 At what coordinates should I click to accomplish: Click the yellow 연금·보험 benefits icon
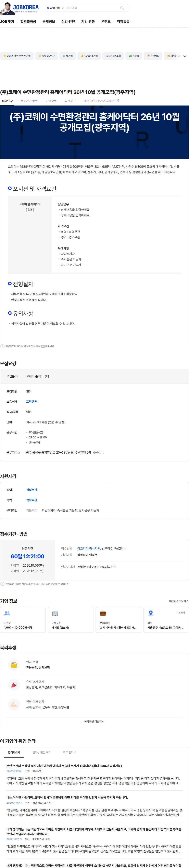click(14, 665)
